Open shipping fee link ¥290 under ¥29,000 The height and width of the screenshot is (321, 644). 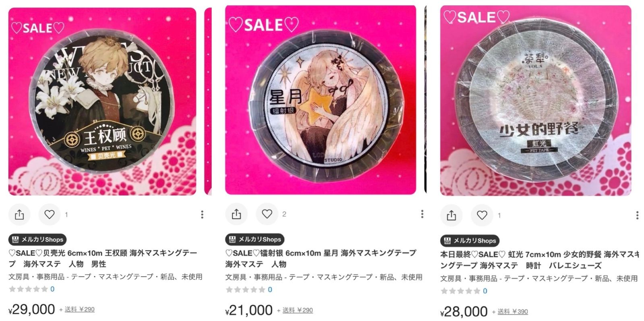[x=80, y=310]
